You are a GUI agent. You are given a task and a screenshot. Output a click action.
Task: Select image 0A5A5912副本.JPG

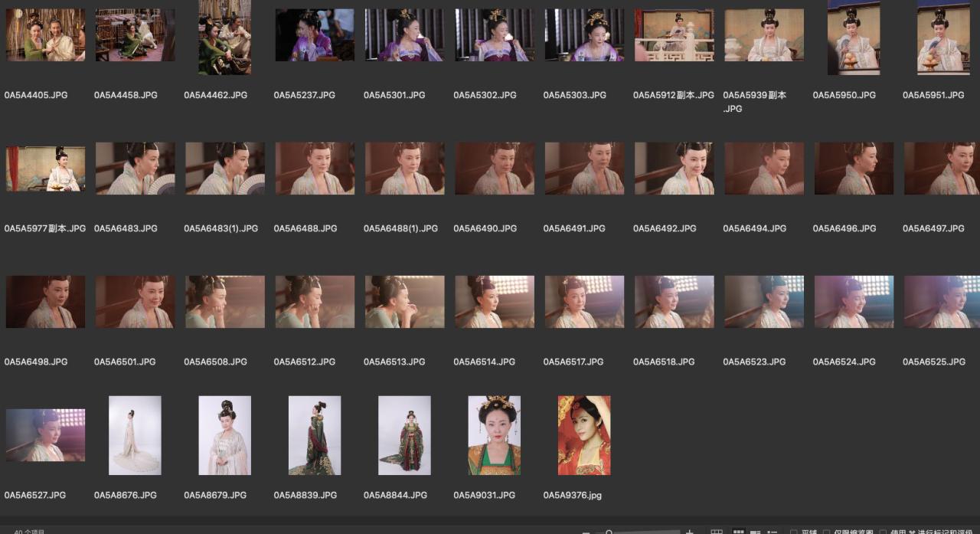point(674,35)
